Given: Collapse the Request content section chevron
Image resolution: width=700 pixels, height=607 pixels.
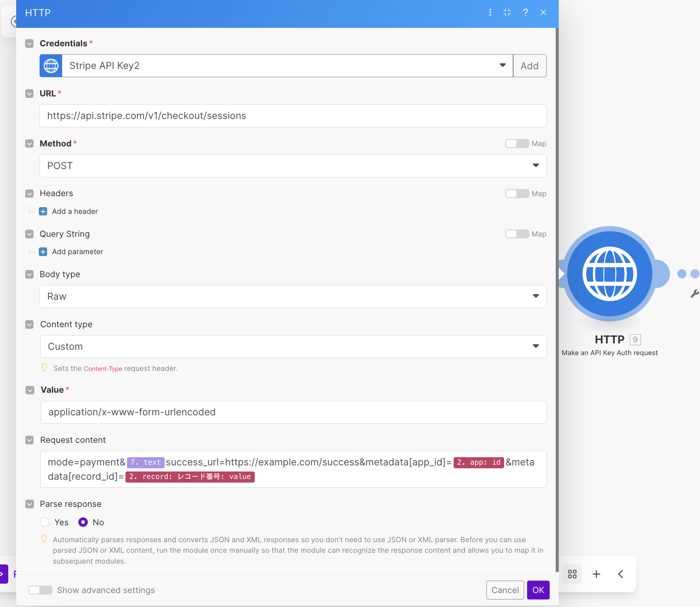Looking at the screenshot, I should (x=29, y=440).
